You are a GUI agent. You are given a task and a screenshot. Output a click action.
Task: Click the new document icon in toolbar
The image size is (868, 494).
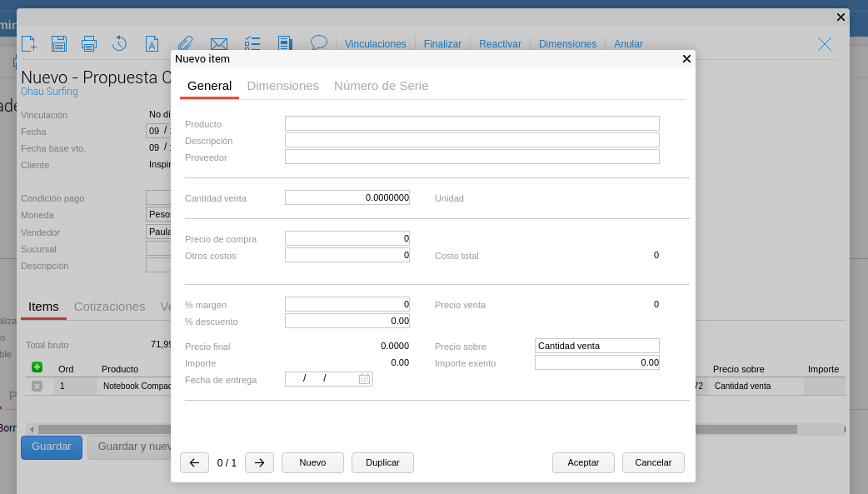pos(28,44)
